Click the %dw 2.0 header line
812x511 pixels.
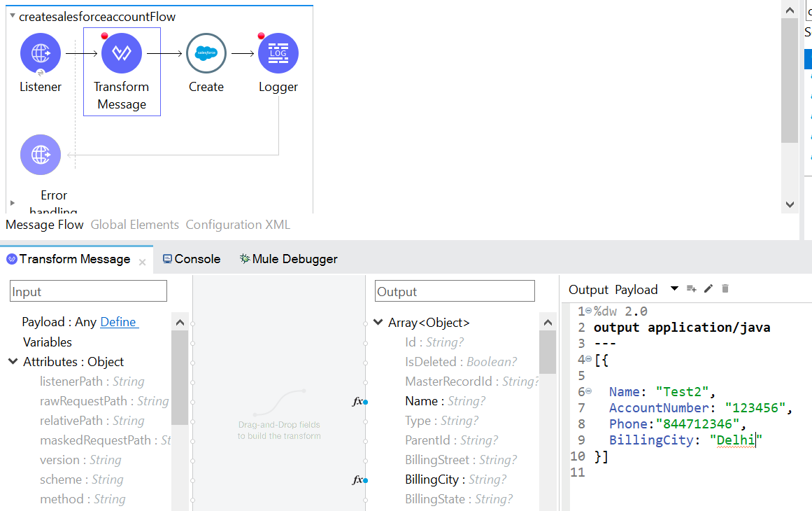(x=620, y=311)
